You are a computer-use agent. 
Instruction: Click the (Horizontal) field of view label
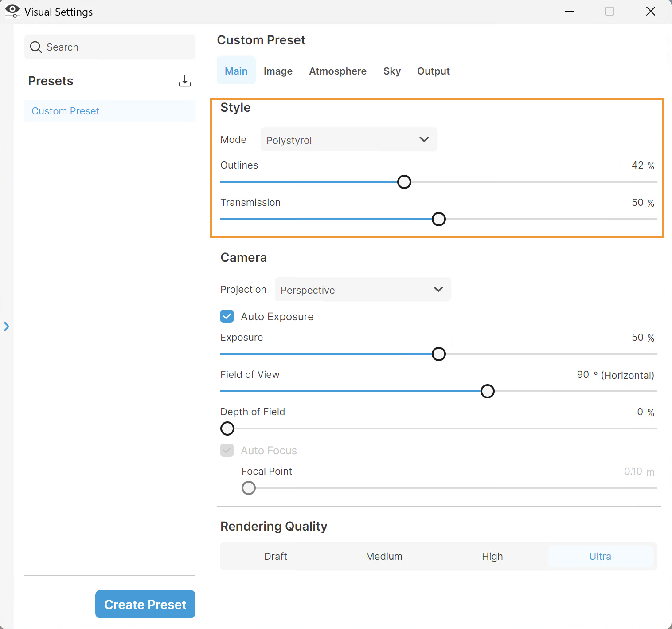coord(627,375)
